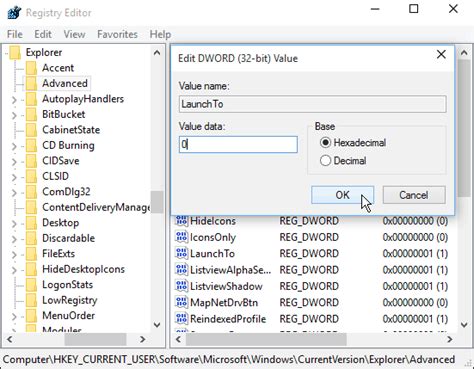Select the Decimal base option
The height and width of the screenshot is (369, 474).
[343, 161]
